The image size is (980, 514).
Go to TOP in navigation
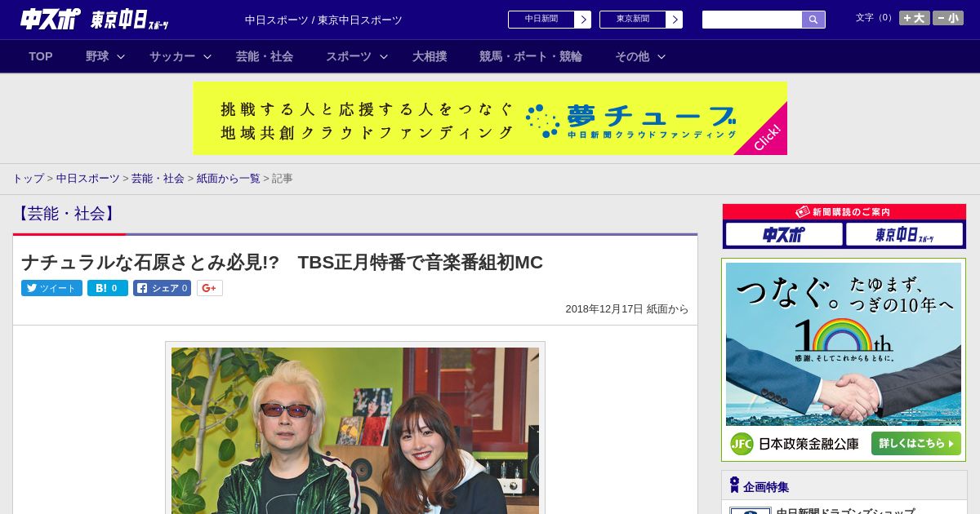tap(41, 56)
